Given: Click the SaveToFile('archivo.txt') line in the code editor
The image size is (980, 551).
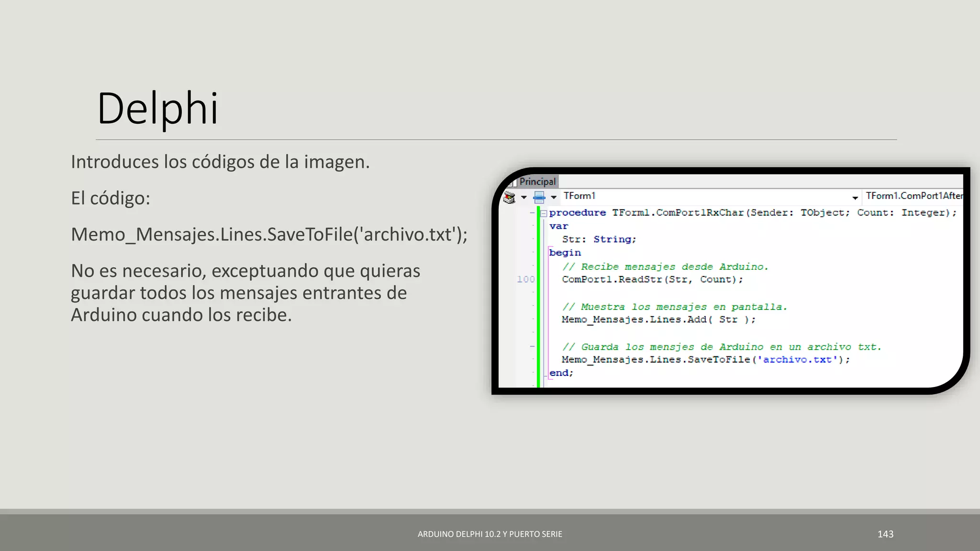Looking at the screenshot, I should (706, 360).
